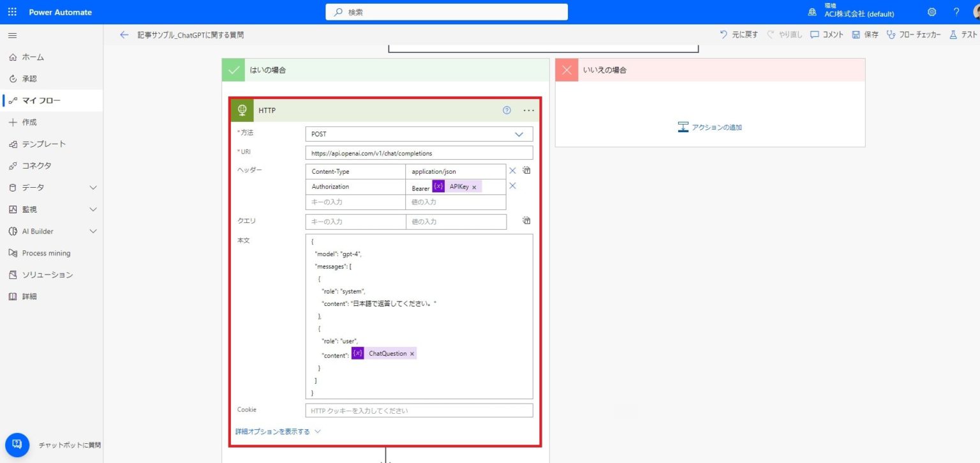Switch headers to text mode icon
980x463 pixels.
click(526, 171)
